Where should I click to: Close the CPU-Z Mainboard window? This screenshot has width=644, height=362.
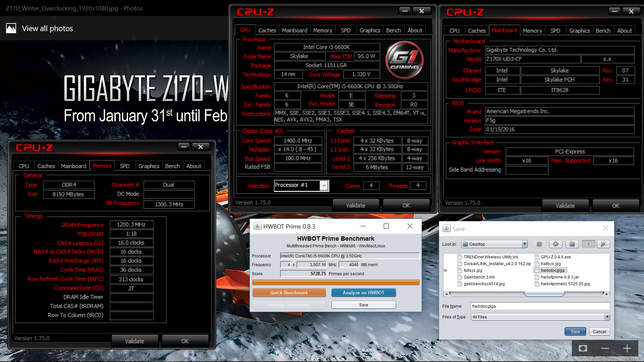point(631,11)
